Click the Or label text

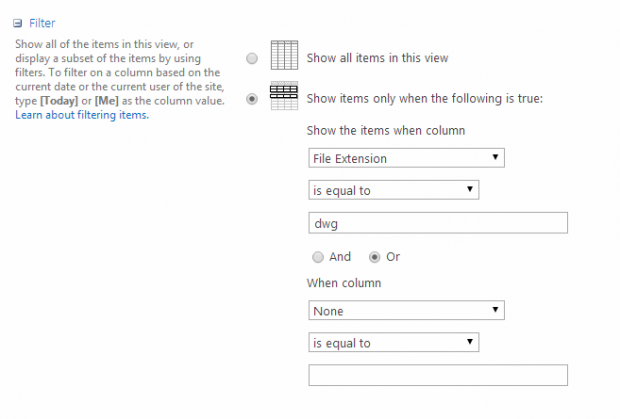tap(393, 257)
